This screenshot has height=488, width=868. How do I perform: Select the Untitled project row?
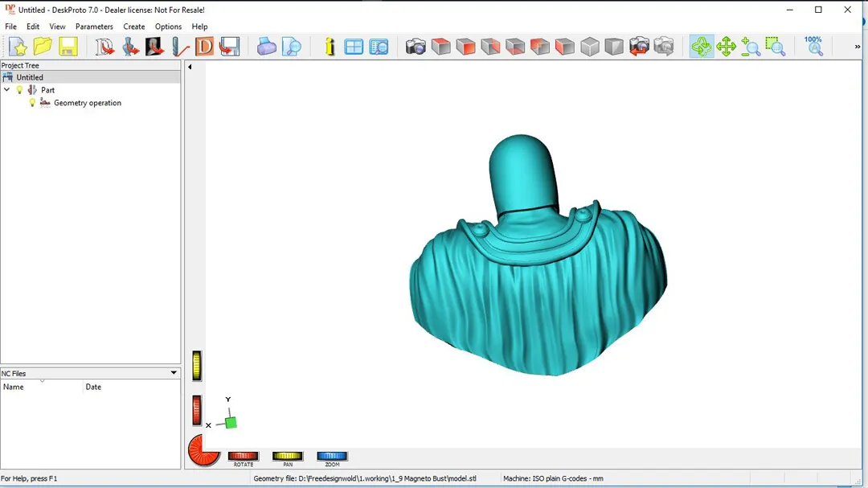click(x=90, y=77)
